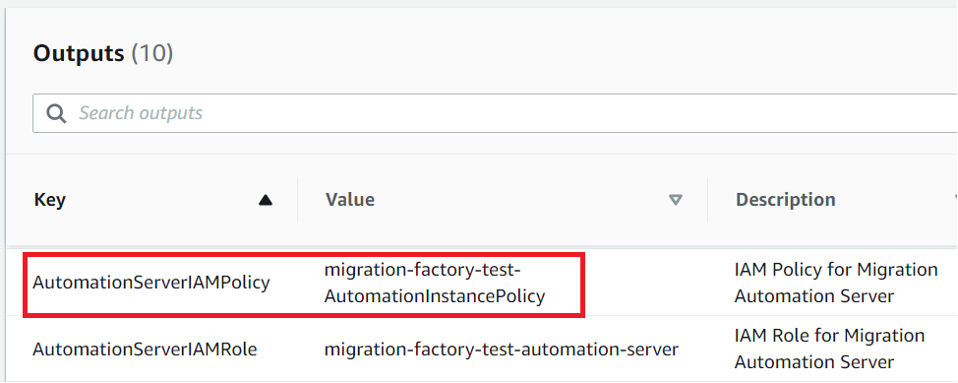Select AutomationServerIAMRole key cell
This screenshot has height=383, width=958.
pyautogui.click(x=145, y=349)
